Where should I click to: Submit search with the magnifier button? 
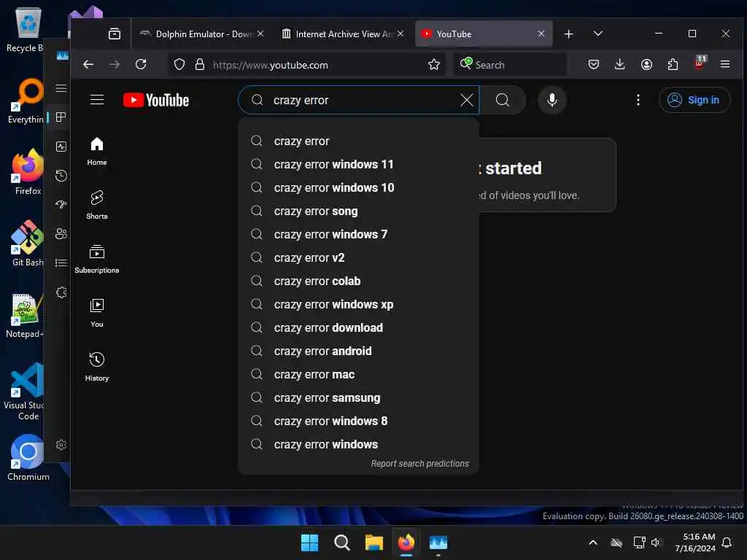503,100
